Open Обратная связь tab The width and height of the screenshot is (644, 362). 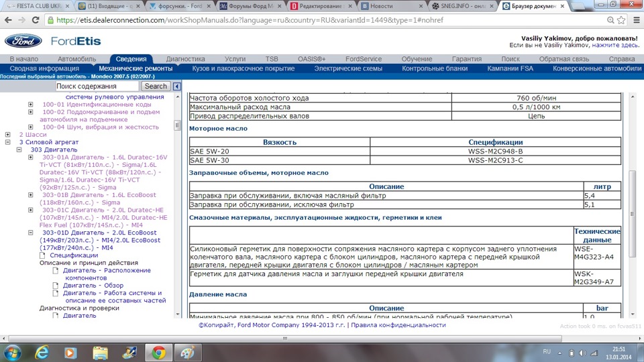pos(564,59)
